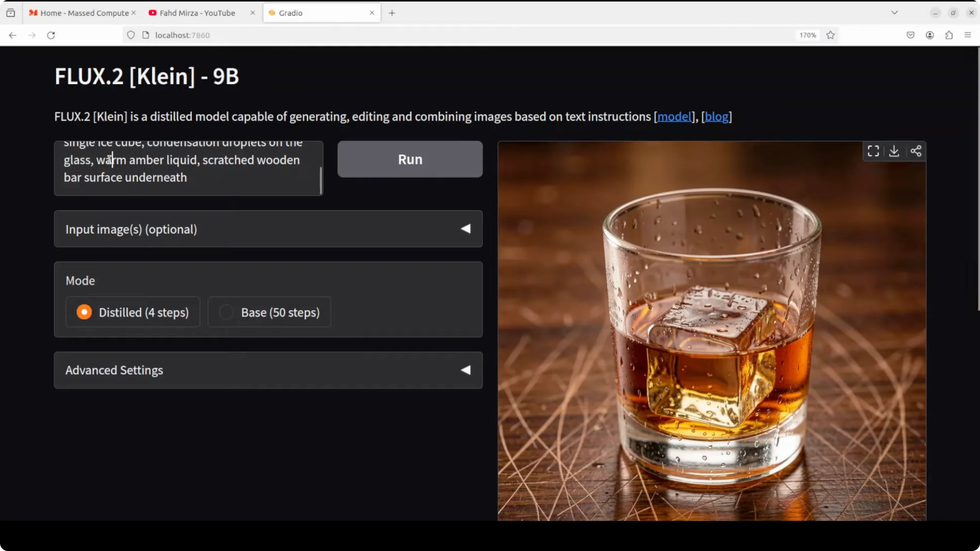Open the list all tabs dropdown
980x551 pixels.
[x=894, y=13]
